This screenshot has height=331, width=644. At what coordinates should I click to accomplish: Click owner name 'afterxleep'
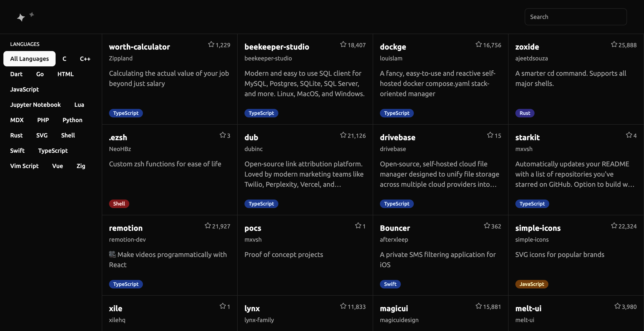tap(394, 240)
